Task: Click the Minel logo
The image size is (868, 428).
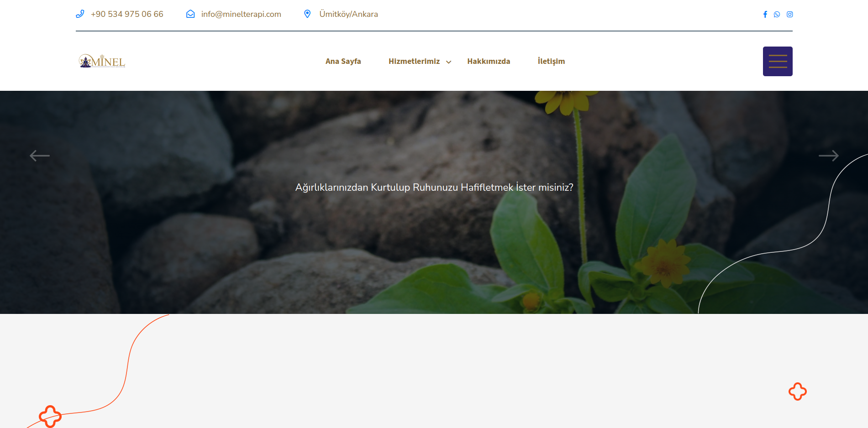Action: pos(102,61)
